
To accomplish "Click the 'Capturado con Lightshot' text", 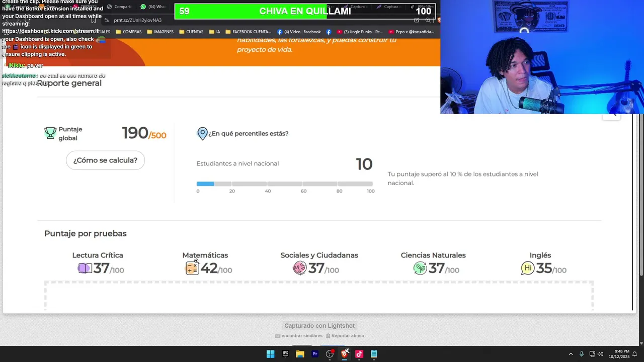I will 319,326.
